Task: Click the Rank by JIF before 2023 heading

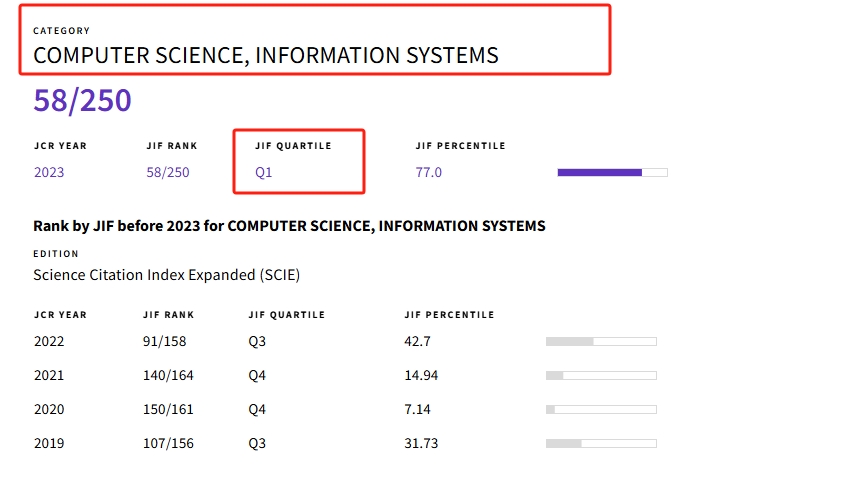Action: tap(289, 226)
